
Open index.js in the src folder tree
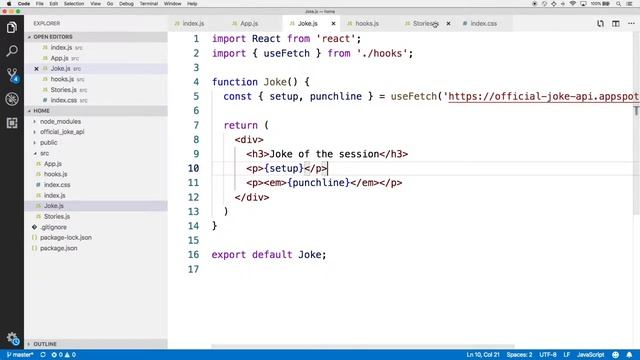[x=54, y=196]
